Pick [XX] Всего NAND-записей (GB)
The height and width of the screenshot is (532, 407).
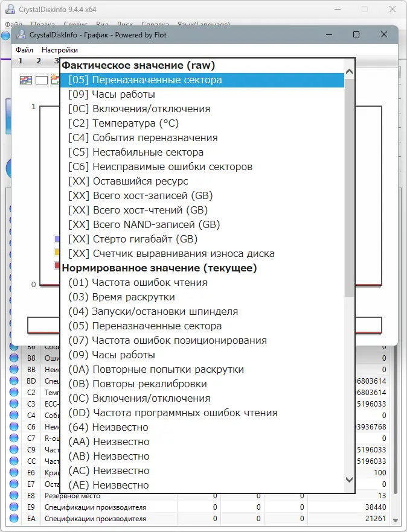202,224
